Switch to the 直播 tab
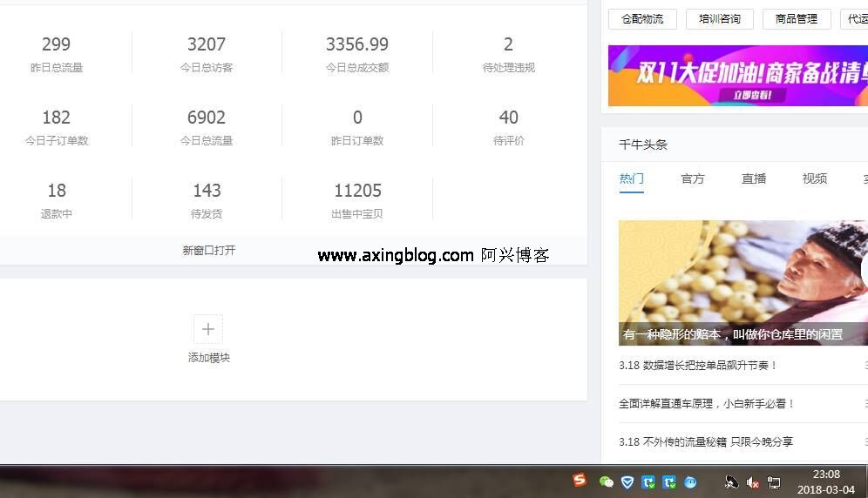868x498 pixels. (754, 178)
